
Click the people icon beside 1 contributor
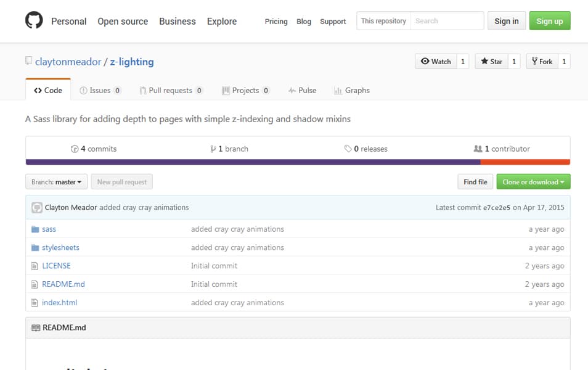pyautogui.click(x=478, y=149)
